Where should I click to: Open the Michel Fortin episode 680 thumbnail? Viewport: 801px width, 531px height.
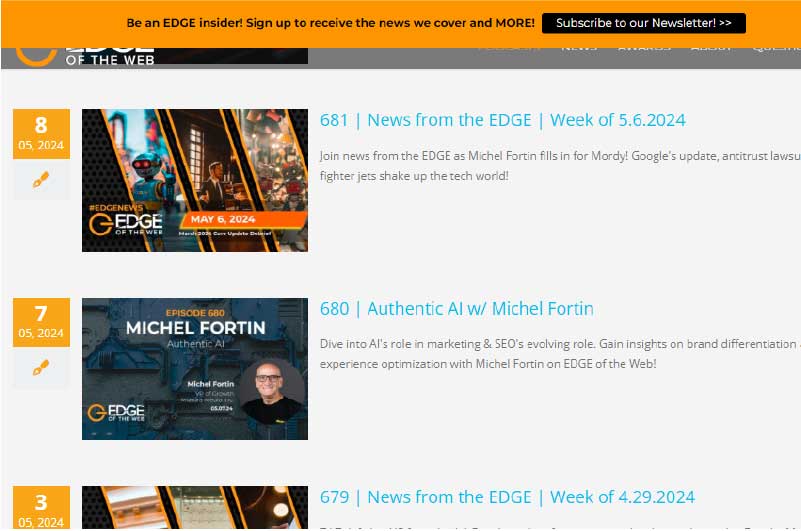[x=195, y=369]
